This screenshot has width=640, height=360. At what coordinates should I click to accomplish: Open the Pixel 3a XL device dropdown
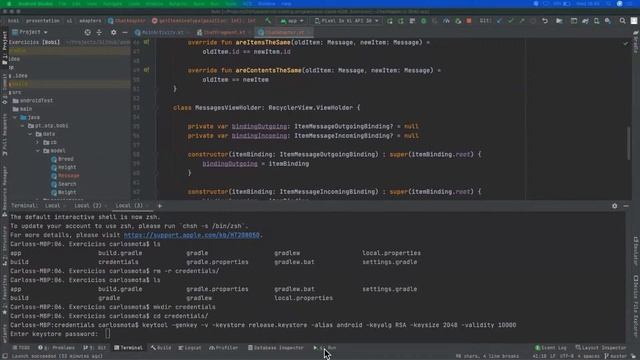pyautogui.click(x=346, y=21)
